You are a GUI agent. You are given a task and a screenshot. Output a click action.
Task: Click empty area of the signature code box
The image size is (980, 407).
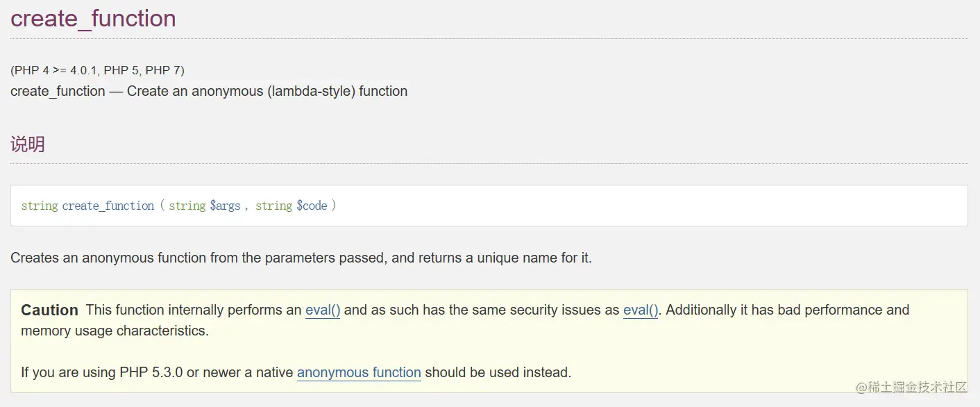(625, 206)
